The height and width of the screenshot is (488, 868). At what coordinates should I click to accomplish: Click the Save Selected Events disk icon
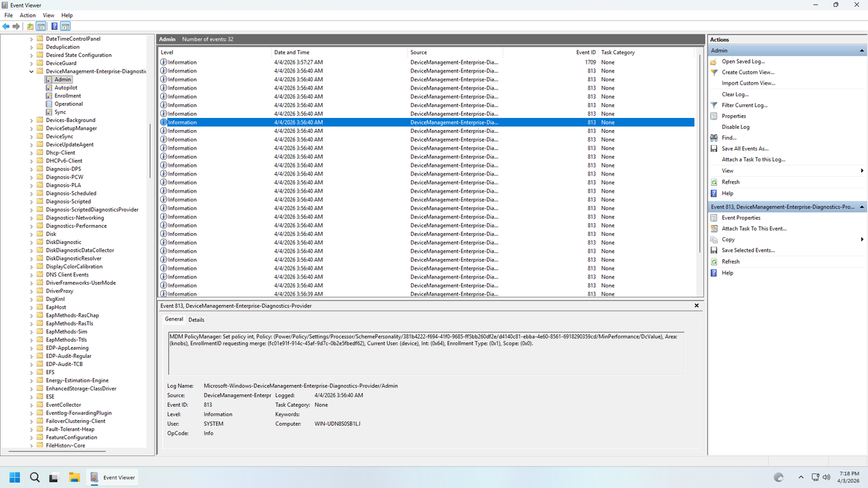pos(714,250)
